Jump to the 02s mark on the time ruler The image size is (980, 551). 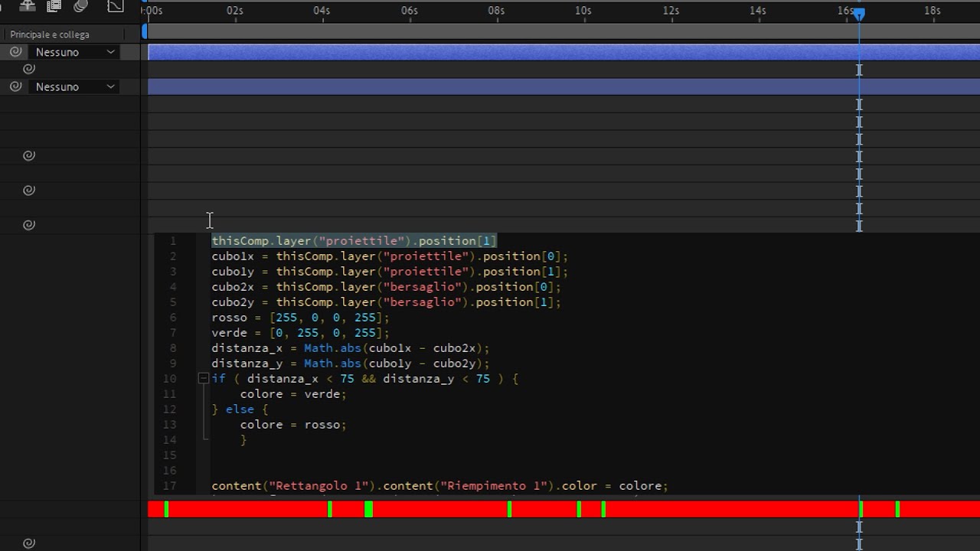click(x=235, y=11)
